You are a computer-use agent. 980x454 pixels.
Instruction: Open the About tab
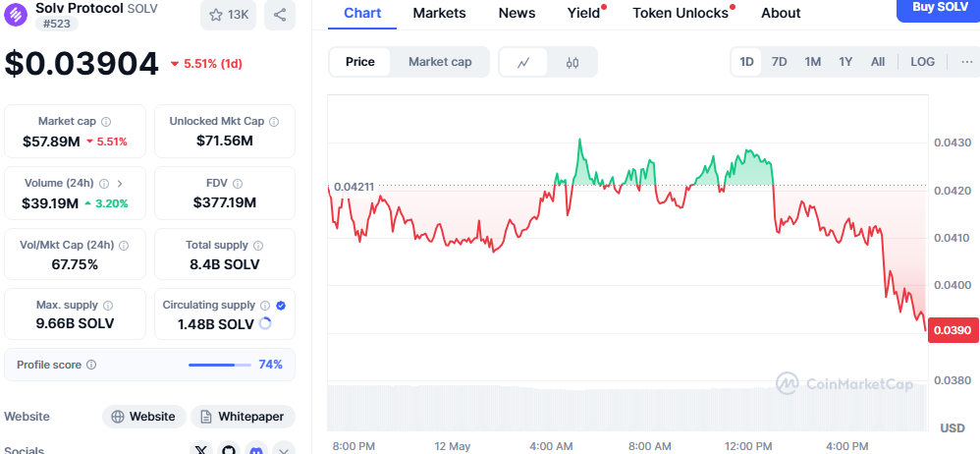pos(781,13)
